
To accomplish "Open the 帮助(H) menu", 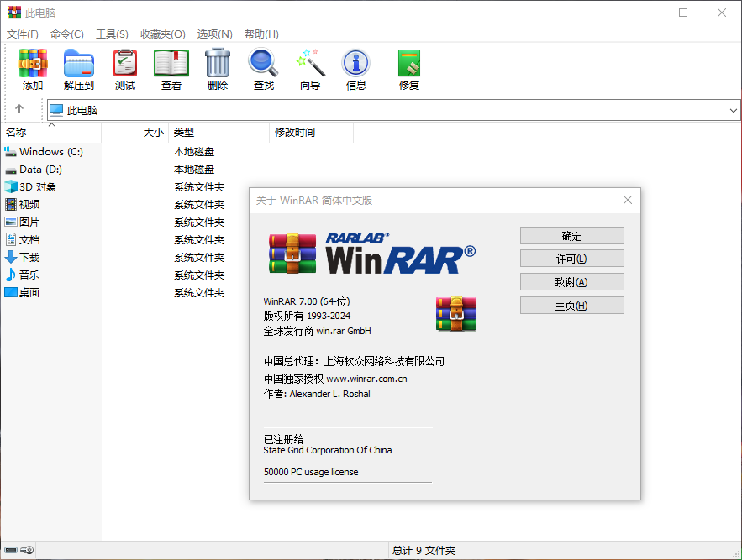I will click(x=261, y=34).
